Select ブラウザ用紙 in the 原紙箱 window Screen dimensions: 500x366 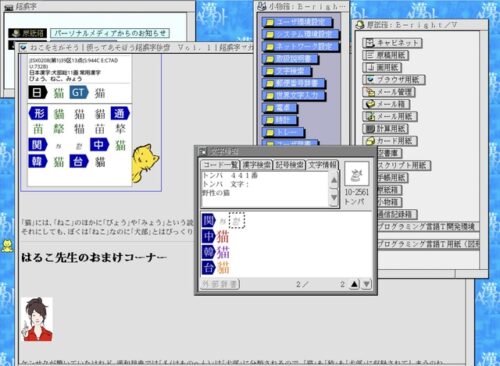[x=394, y=80]
